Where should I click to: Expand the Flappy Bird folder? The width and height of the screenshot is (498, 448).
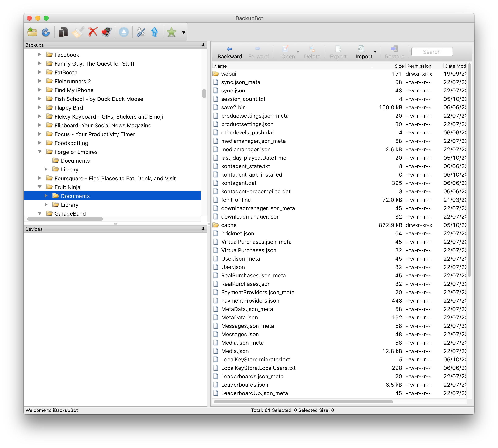(x=40, y=107)
